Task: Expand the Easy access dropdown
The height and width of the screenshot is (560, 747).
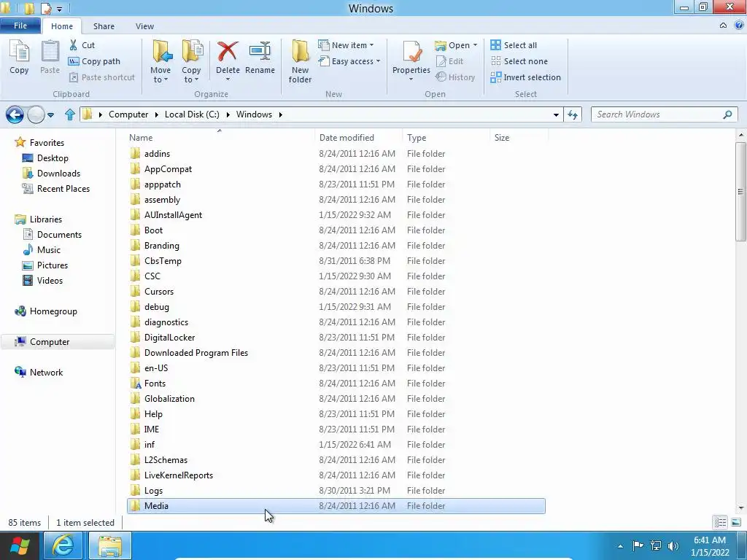Action: click(379, 61)
